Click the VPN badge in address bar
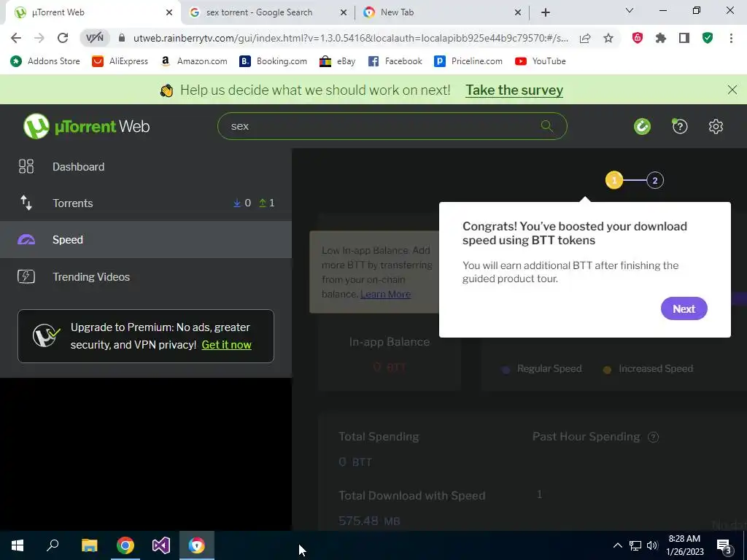Image resolution: width=747 pixels, height=560 pixels. pyautogui.click(x=94, y=38)
